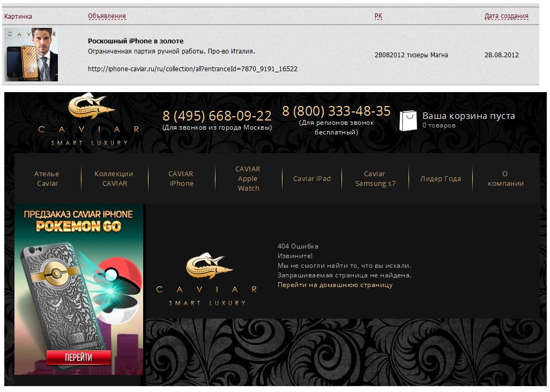This screenshot has width=550, height=392.
Task: Open Коллекции CAVIAR menu item
Action: pos(114,178)
